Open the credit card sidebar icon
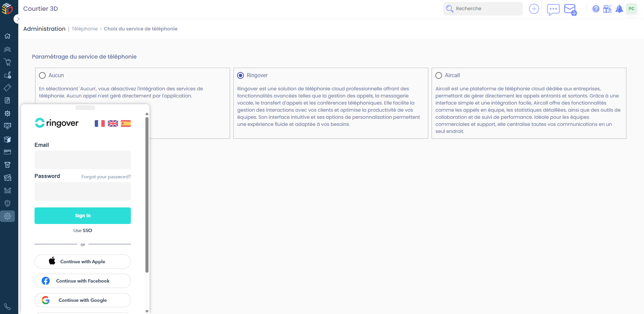Image resolution: width=644 pixels, height=314 pixels. [7, 152]
